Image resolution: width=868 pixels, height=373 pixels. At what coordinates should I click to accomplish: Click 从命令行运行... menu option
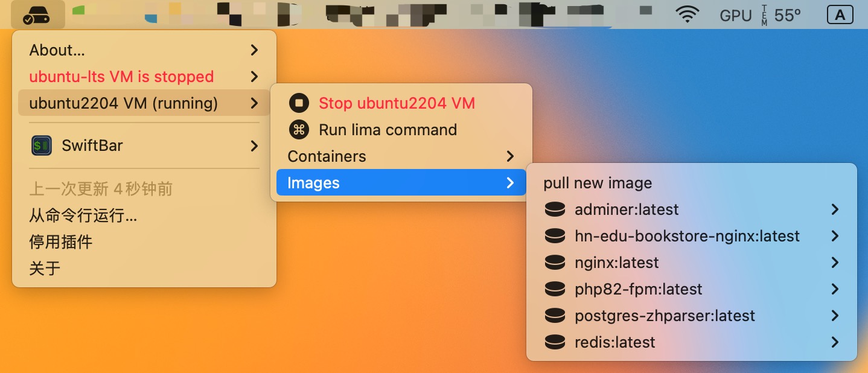83,215
